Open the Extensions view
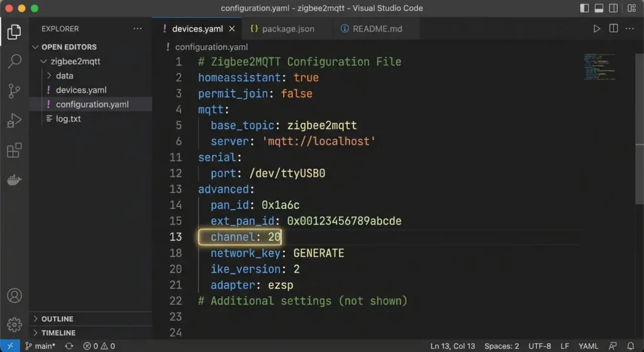The image size is (644, 352). (x=14, y=150)
